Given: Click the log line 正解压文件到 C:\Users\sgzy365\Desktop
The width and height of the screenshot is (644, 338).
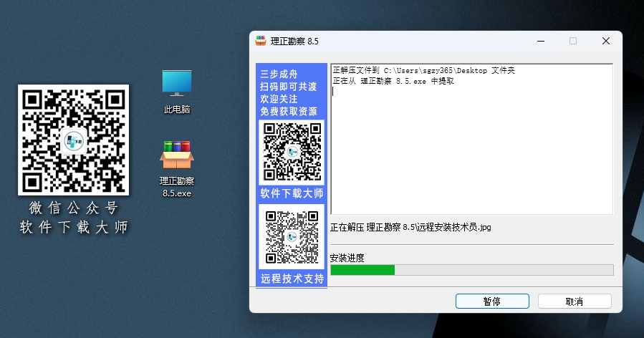Looking at the screenshot, I should [x=423, y=71].
